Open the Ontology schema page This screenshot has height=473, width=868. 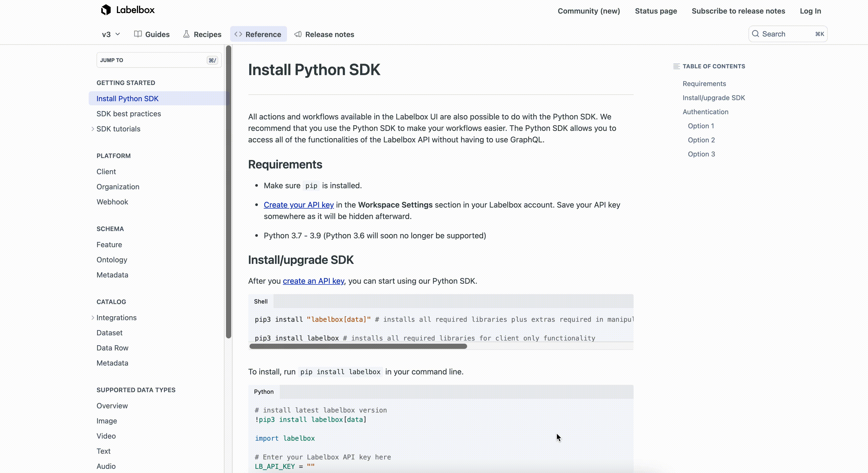(112, 260)
